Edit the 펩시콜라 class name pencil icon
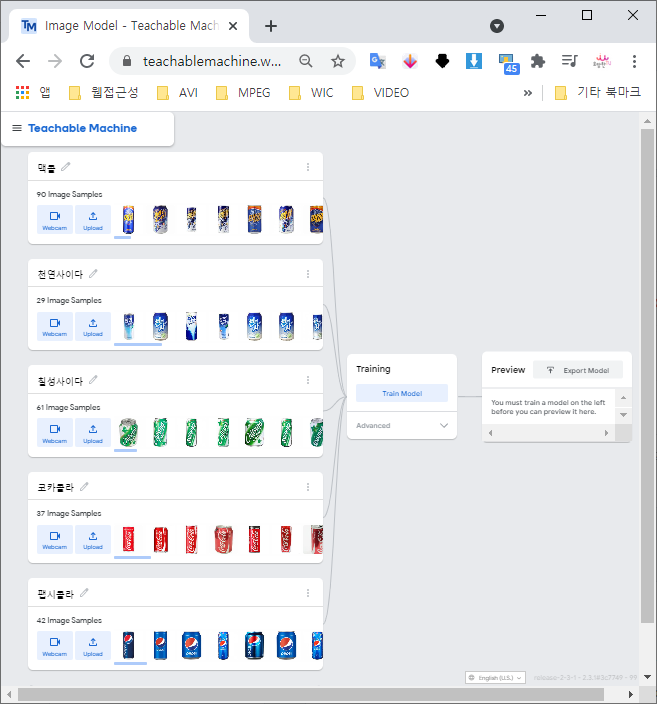This screenshot has width=657, height=704. (x=84, y=593)
